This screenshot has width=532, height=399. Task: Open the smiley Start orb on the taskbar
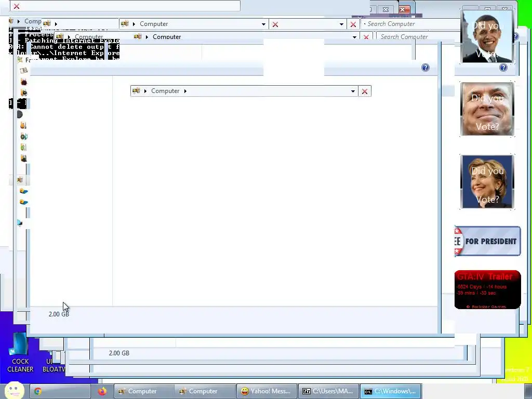[x=14, y=390]
